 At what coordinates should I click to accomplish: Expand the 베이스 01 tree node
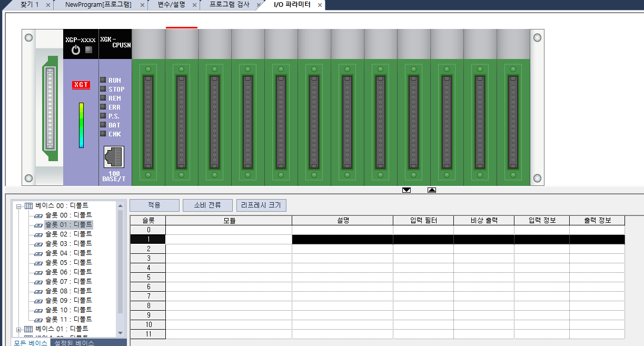[18, 329]
